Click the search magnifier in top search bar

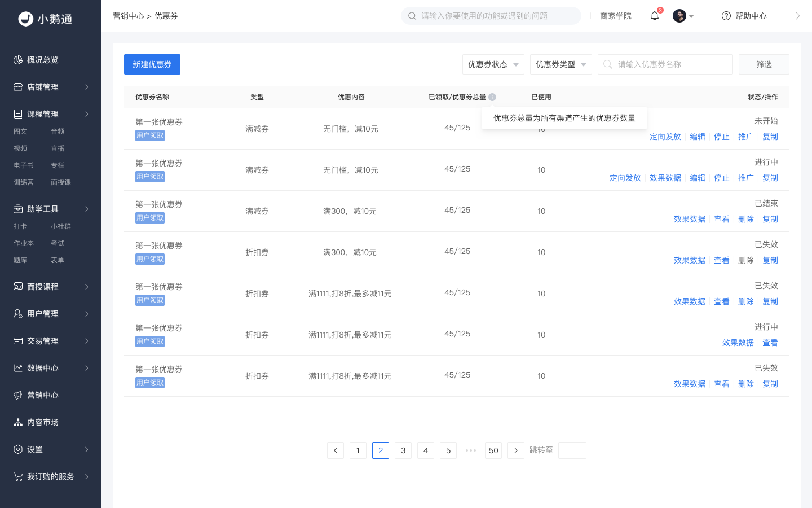coord(412,16)
